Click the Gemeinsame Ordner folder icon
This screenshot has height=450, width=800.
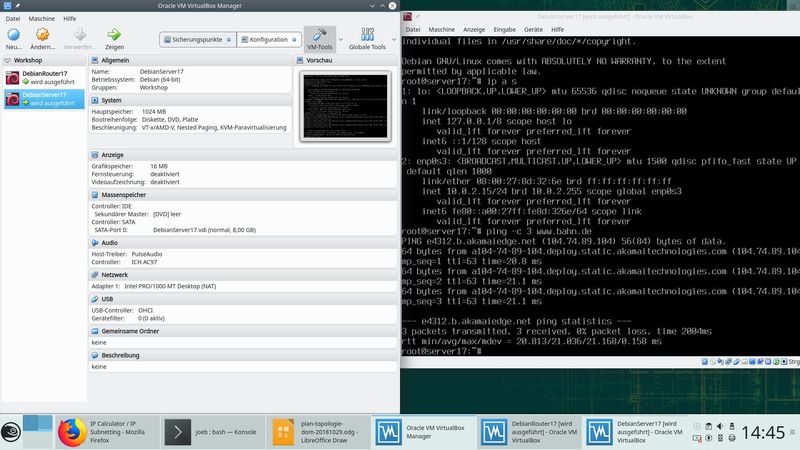click(x=94, y=331)
